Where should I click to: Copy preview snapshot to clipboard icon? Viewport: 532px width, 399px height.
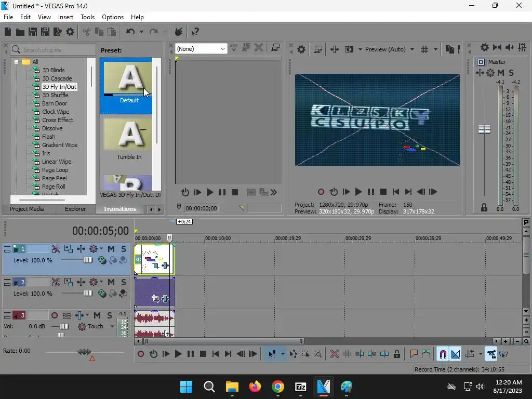[449, 49]
